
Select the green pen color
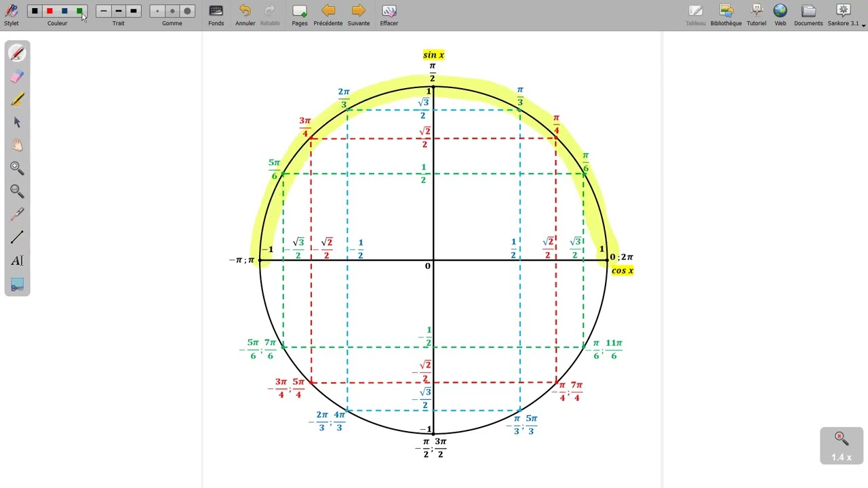click(x=79, y=11)
